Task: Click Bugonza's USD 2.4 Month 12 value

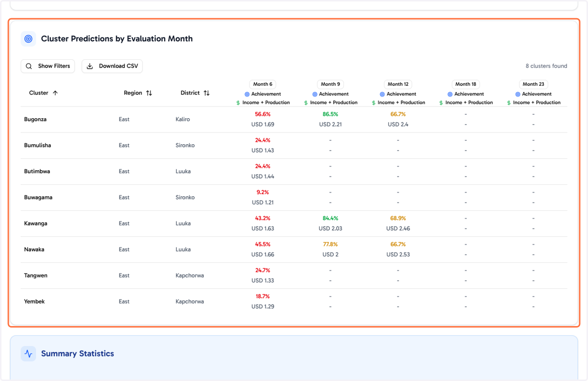Action: [x=398, y=125]
